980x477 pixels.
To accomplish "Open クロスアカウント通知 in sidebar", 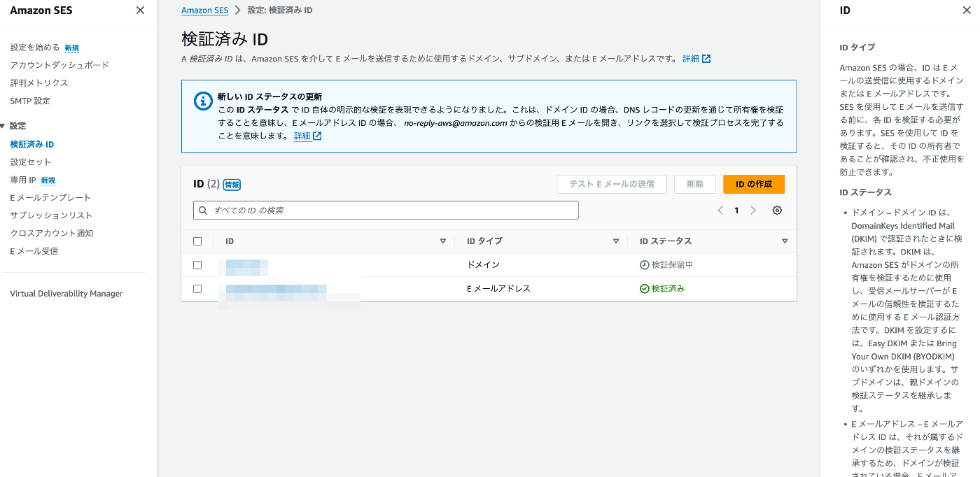I will (52, 233).
